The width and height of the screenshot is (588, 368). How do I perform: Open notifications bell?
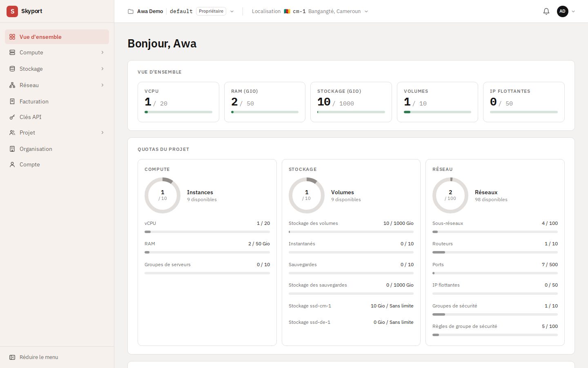(x=546, y=11)
